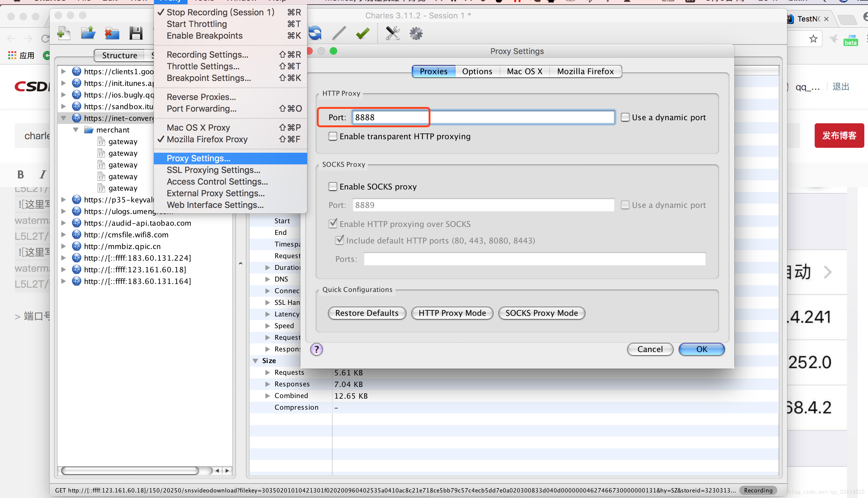Click the Recording status indicator
868x498 pixels.
758,490
